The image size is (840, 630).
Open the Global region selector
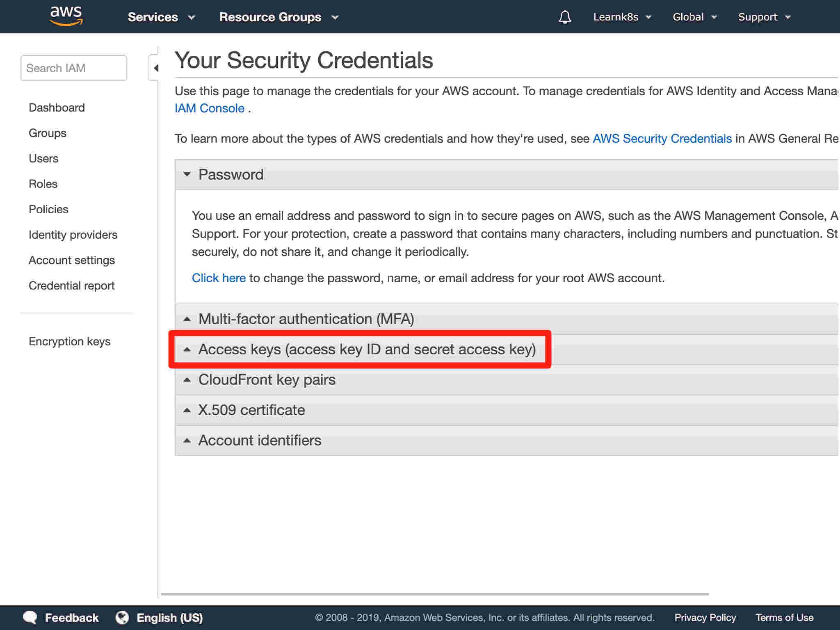[x=695, y=17]
